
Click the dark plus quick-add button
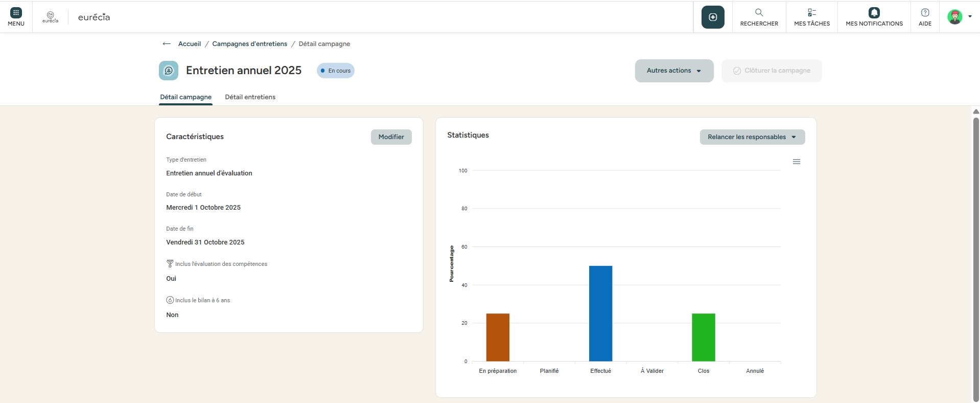click(x=713, y=17)
